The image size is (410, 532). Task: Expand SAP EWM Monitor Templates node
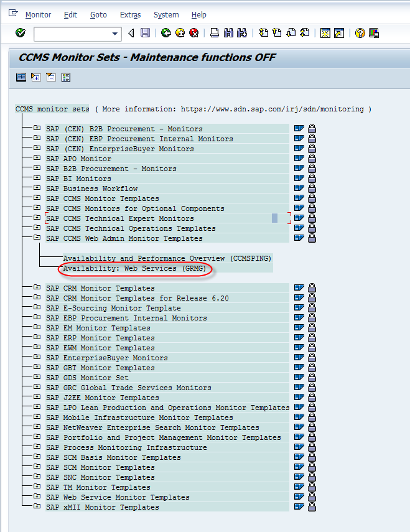coord(37,347)
